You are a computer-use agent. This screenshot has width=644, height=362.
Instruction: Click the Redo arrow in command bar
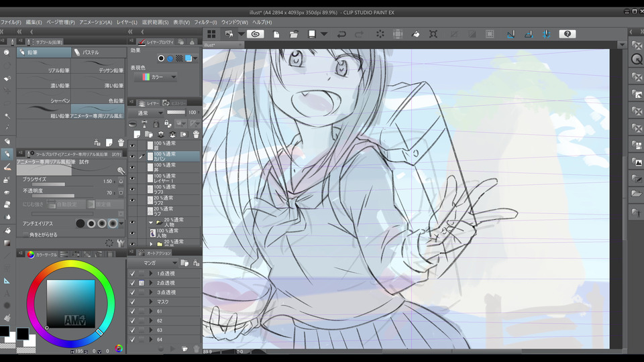(x=359, y=34)
